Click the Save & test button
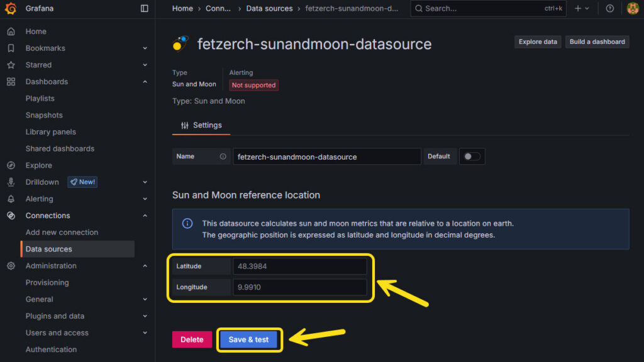Viewport: 644px width, 362px height. pos(248,340)
